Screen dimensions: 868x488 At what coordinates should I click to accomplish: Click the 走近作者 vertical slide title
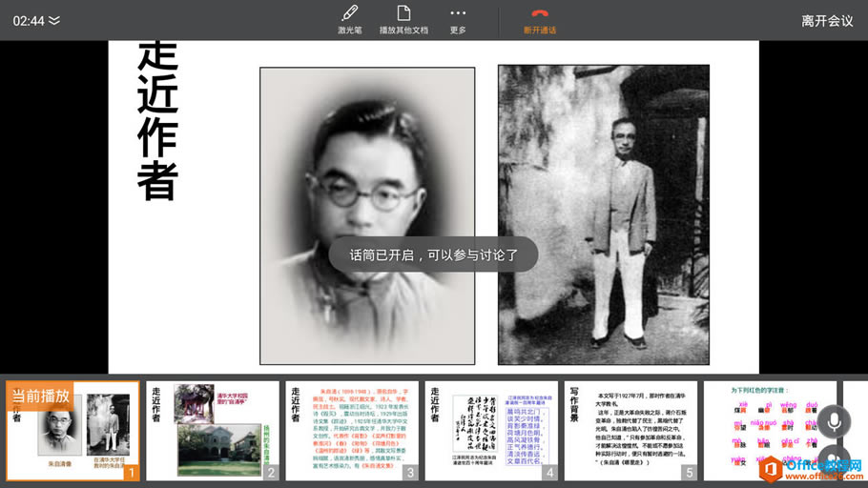coord(157,121)
